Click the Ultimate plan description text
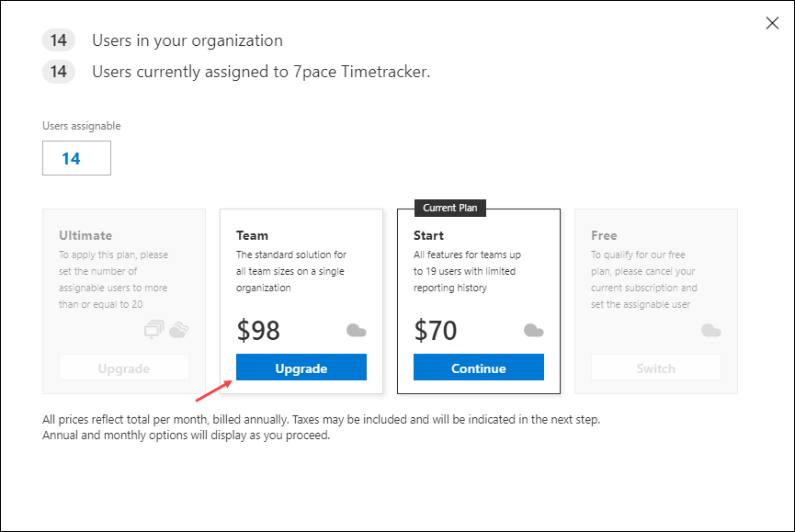Viewport: 795px width, 532px height. [114, 279]
